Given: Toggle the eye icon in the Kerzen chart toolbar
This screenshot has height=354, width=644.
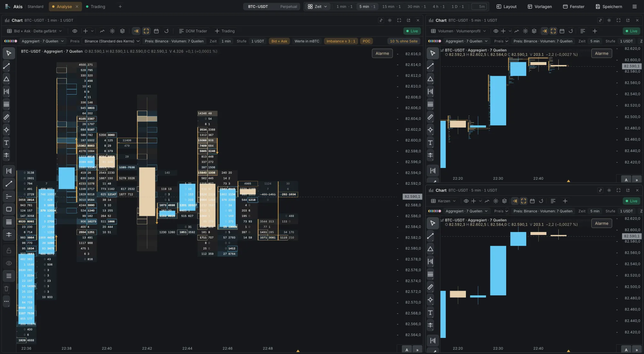Looking at the screenshot, I should 466,201.
